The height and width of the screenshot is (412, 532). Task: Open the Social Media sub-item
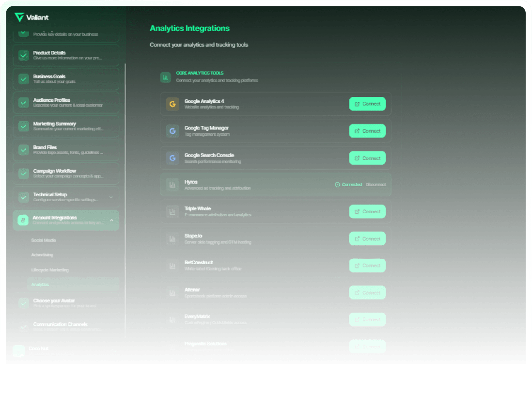44,240
